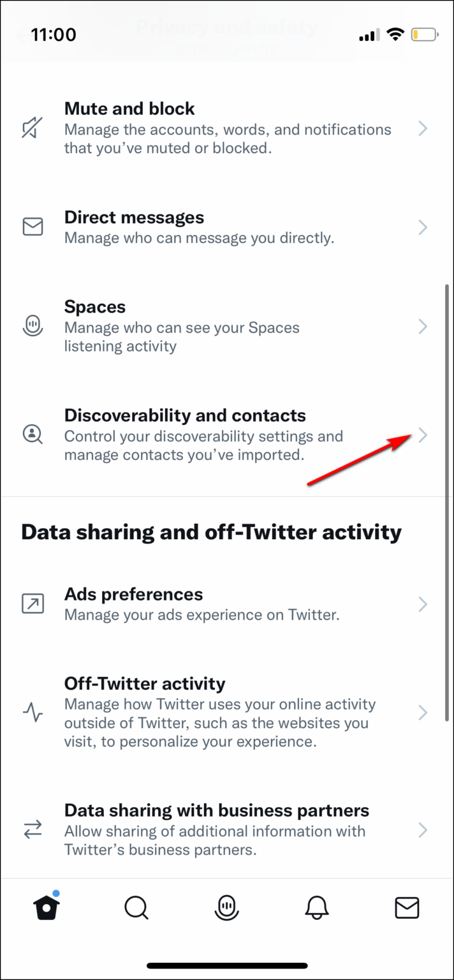Open Search from the bottom navigation bar

136,908
